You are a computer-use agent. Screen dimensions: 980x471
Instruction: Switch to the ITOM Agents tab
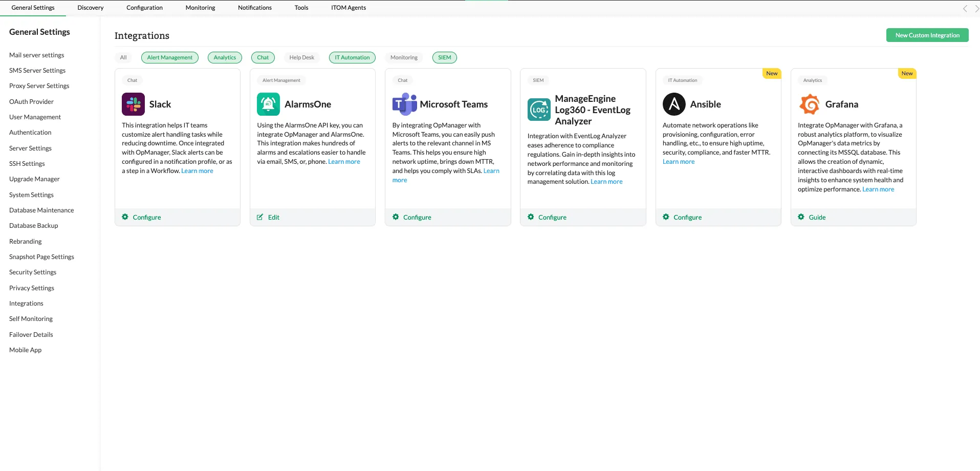click(349, 8)
